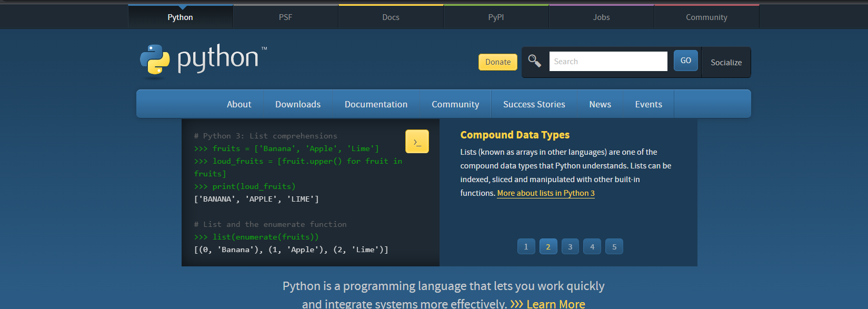Switch to slide 5 of the carousel

click(x=614, y=246)
